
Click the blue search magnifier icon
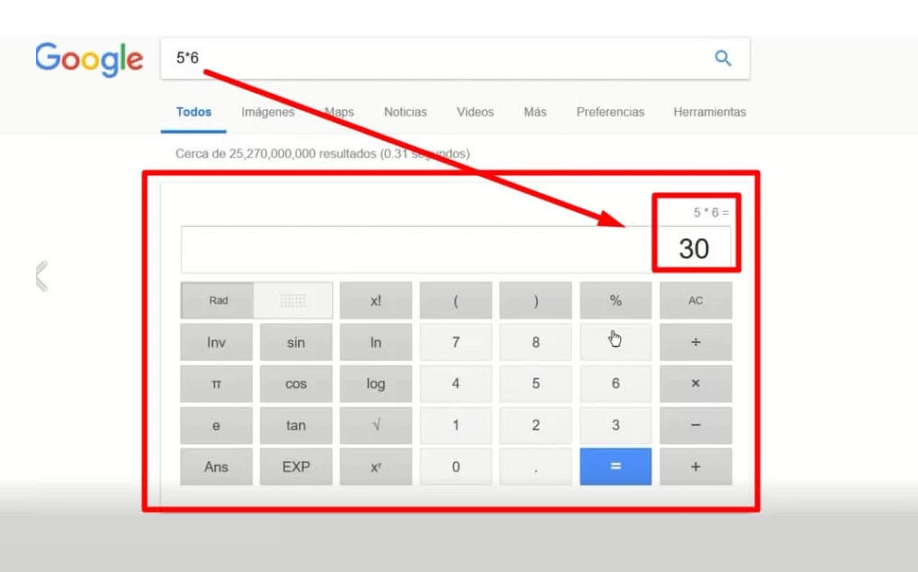pyautogui.click(x=723, y=58)
